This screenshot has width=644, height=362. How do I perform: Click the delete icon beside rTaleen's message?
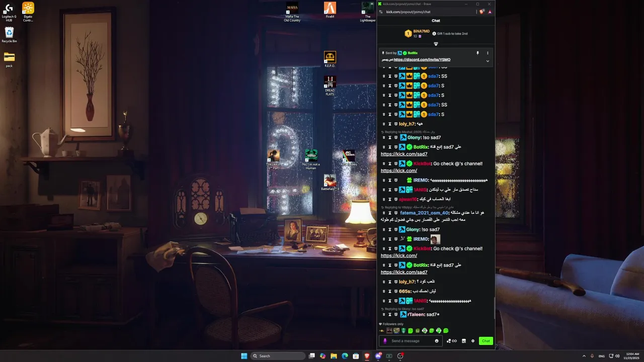point(383,314)
